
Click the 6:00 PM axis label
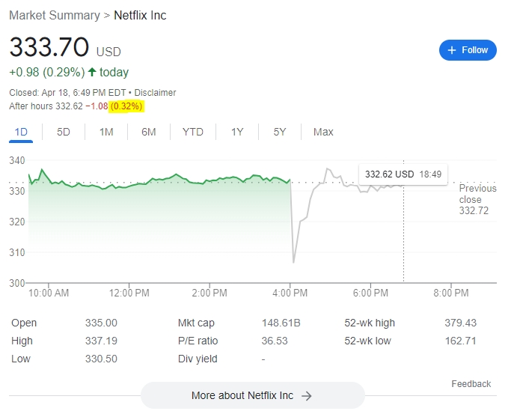370,293
